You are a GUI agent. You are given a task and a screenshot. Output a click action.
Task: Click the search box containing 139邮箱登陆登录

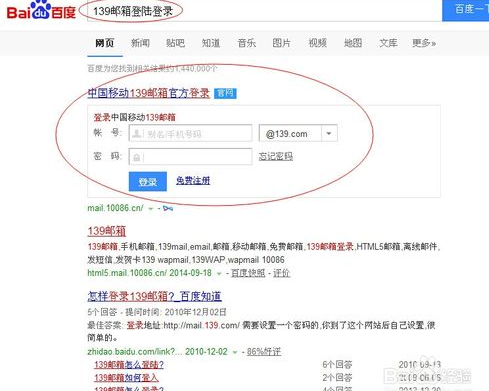pyautogui.click(x=264, y=11)
